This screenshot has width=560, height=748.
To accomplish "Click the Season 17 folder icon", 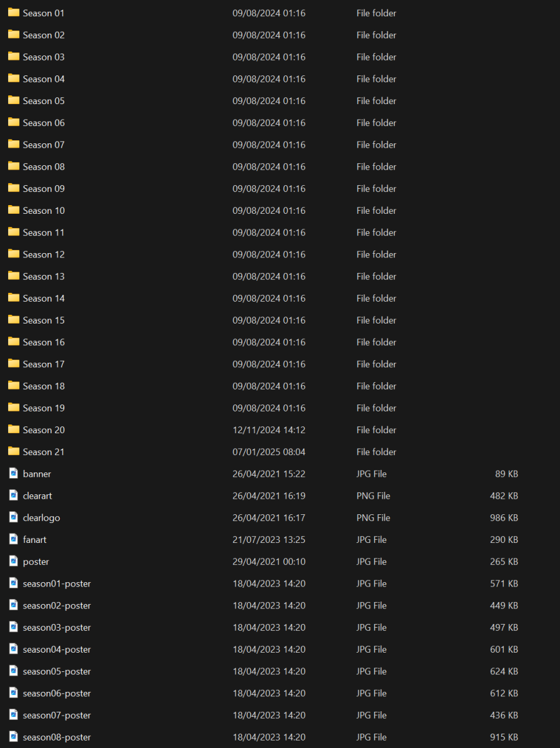I will click(13, 363).
